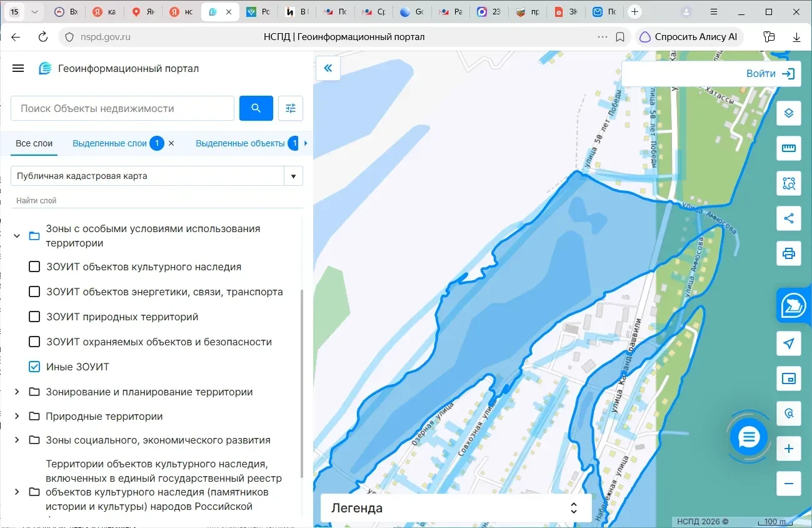
Task: Bookmark this page in address bar
Action: click(x=620, y=37)
